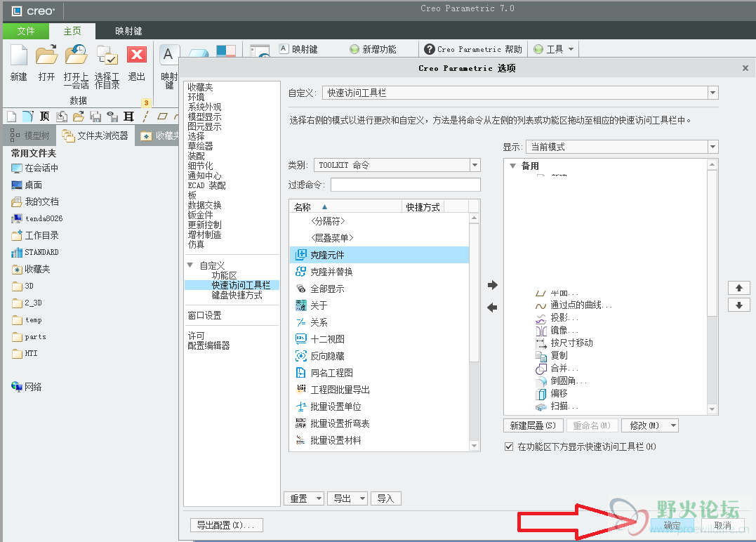Click the 顶 icon in the quick access toolbar
Screen dimensions: 756x542
click(x=44, y=117)
